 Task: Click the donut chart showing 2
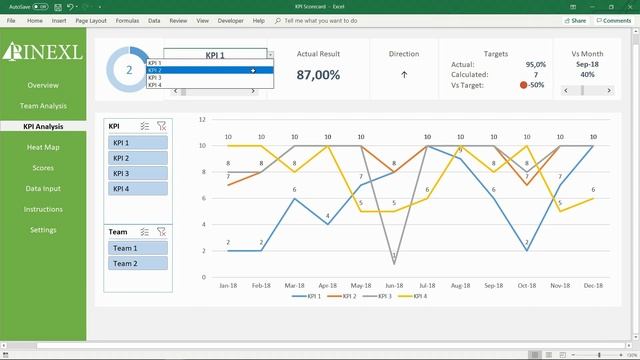129,69
